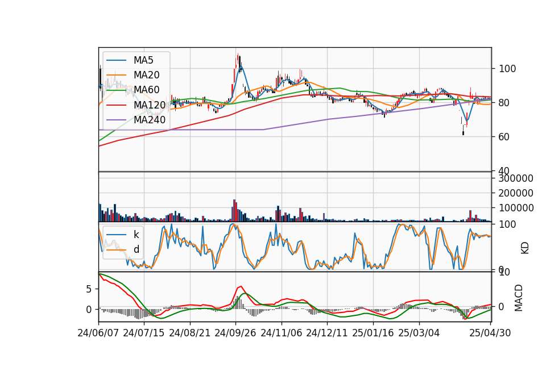Click the price axis value 60

click(504, 137)
